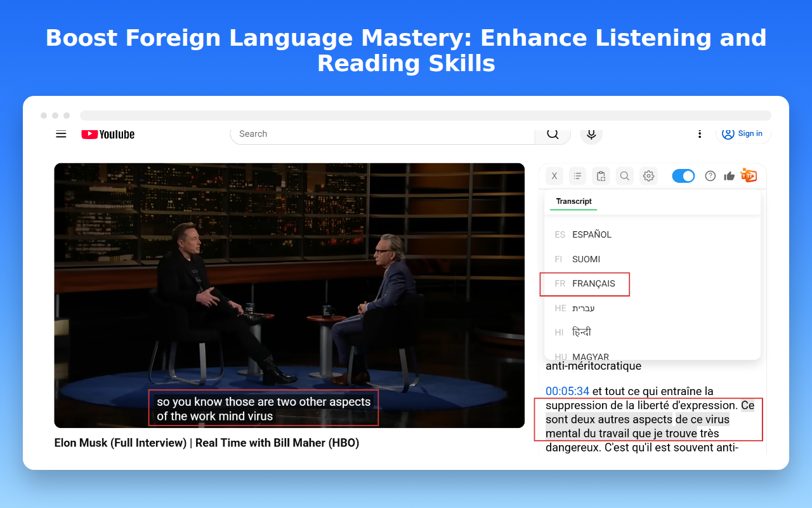Screen dimensions: 812x508
Task: Choose FRANÇAIS language option
Action: coord(652,283)
